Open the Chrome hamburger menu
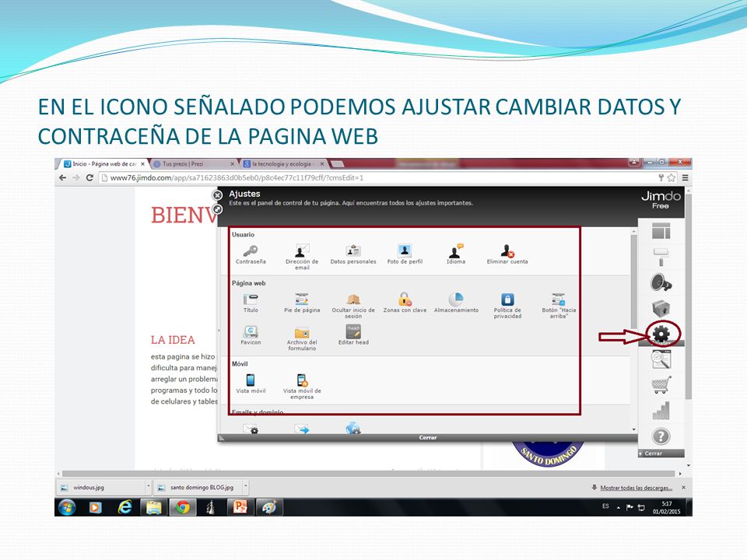747x560 pixels. 685,177
